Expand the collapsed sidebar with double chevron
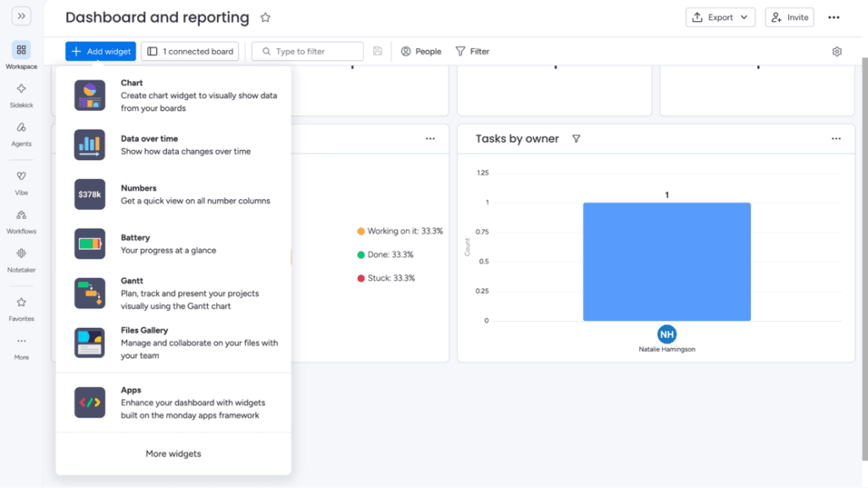868x488 pixels. [x=21, y=16]
